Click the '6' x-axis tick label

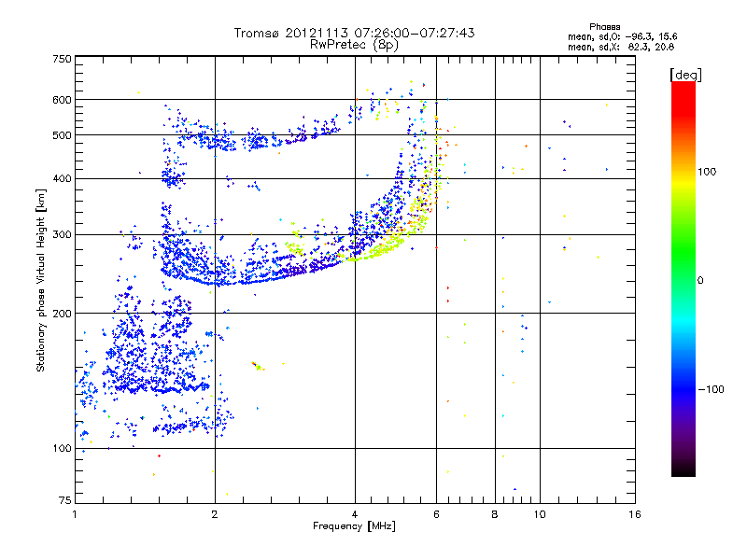(x=436, y=514)
